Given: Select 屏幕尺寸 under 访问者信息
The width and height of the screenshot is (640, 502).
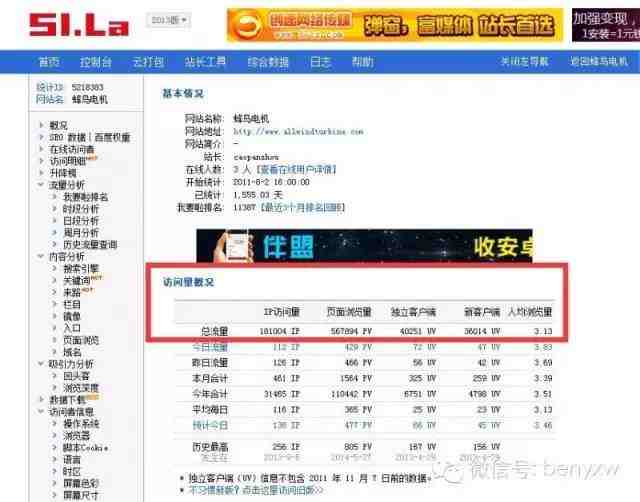Looking at the screenshot, I should click(81, 495).
